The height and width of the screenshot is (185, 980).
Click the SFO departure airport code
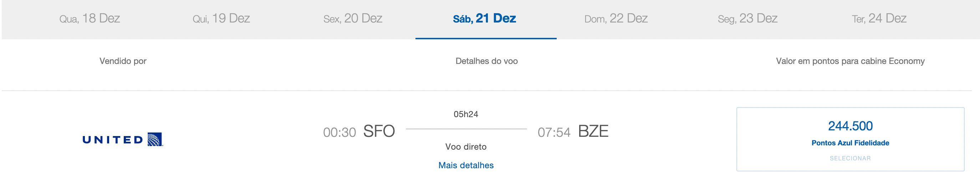click(379, 131)
